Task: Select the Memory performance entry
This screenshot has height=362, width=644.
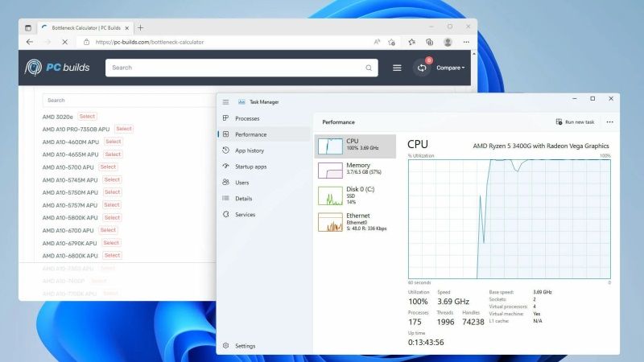Action: pos(355,170)
